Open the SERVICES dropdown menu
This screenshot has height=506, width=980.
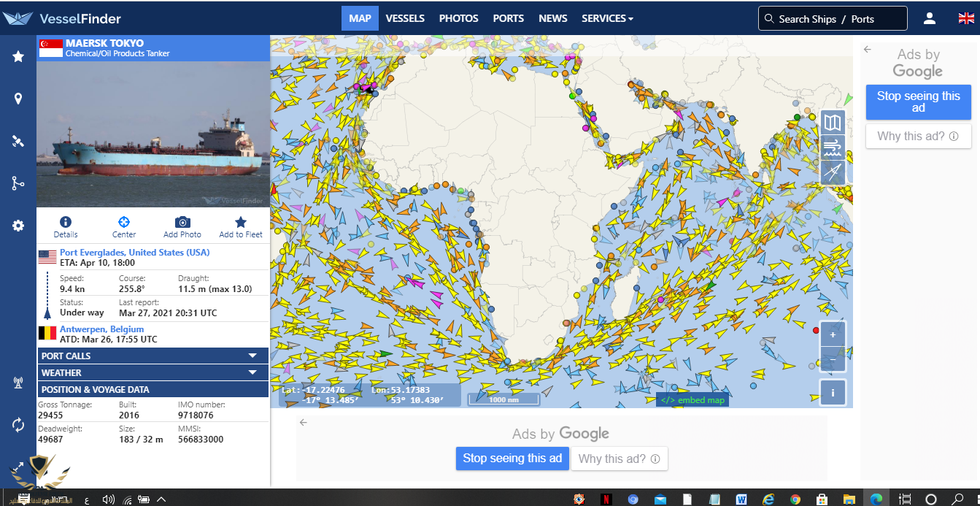point(606,18)
